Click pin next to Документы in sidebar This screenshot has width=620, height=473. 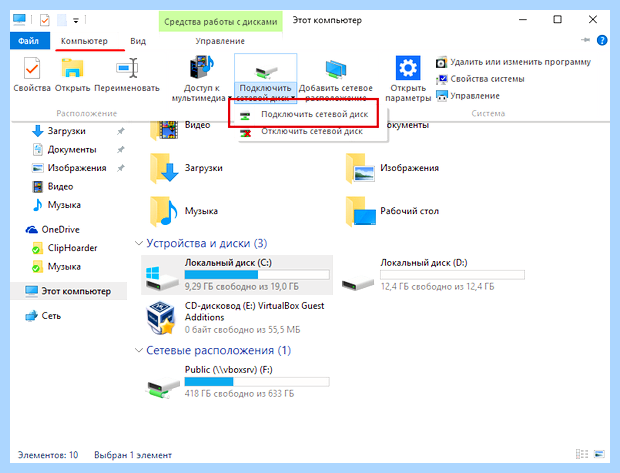[x=121, y=149]
